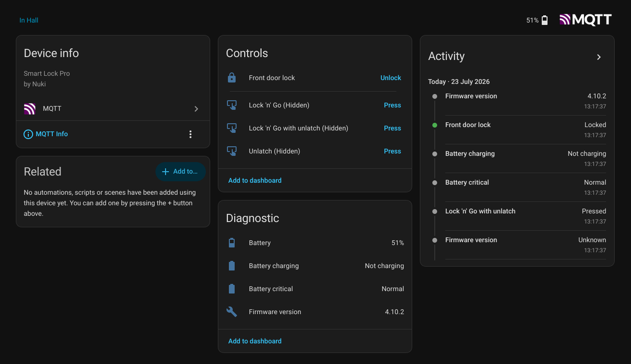Image resolution: width=631 pixels, height=364 pixels.
Task: Unlock the Front door lock
Action: (x=391, y=78)
